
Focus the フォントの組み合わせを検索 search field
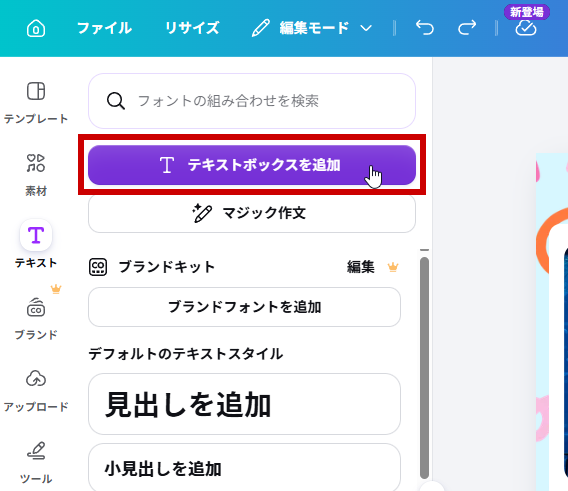pyautogui.click(x=252, y=101)
